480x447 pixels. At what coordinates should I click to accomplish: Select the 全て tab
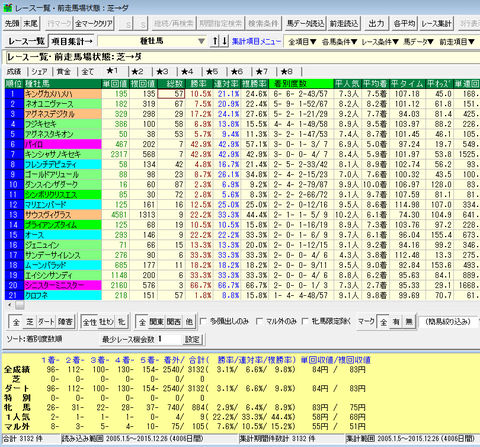[x=88, y=72]
